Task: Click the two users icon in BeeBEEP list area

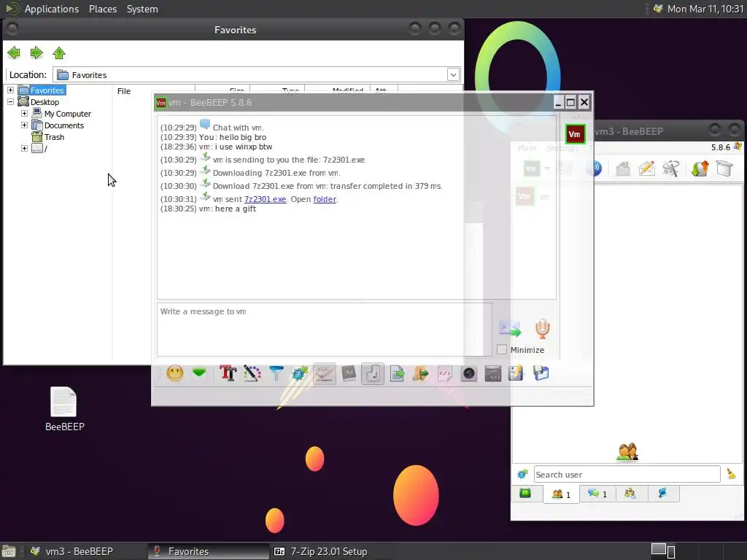Action: [627, 452]
